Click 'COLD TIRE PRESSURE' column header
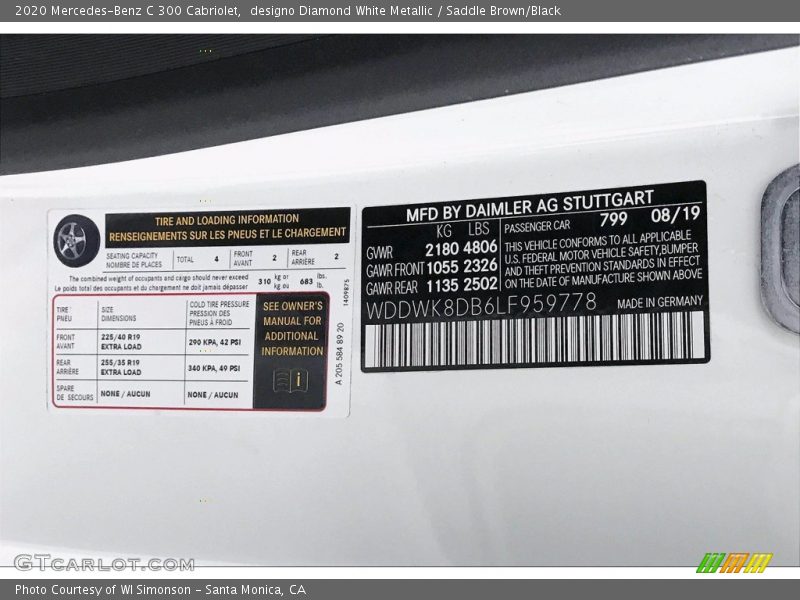The height and width of the screenshot is (600, 800). click(x=219, y=304)
